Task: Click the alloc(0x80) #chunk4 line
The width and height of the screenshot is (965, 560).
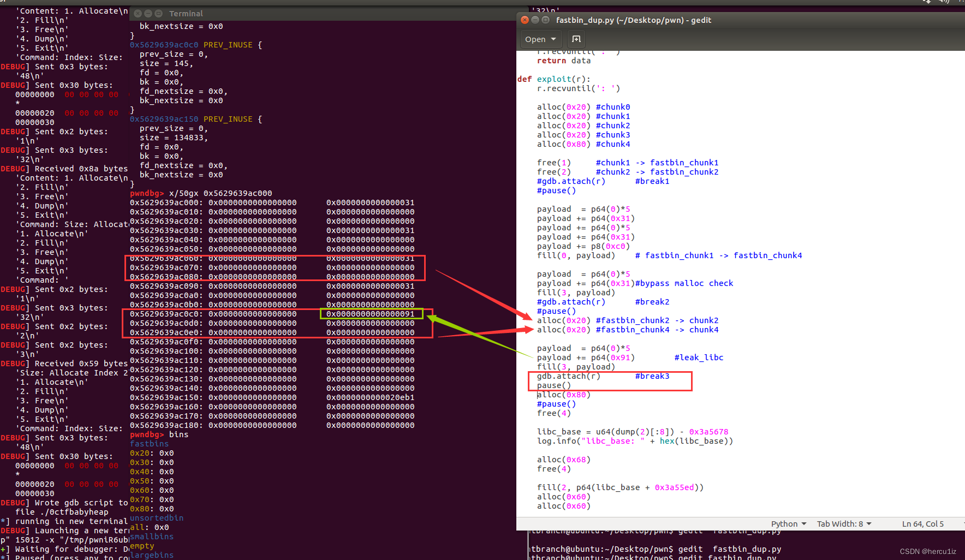Action: tap(583, 144)
